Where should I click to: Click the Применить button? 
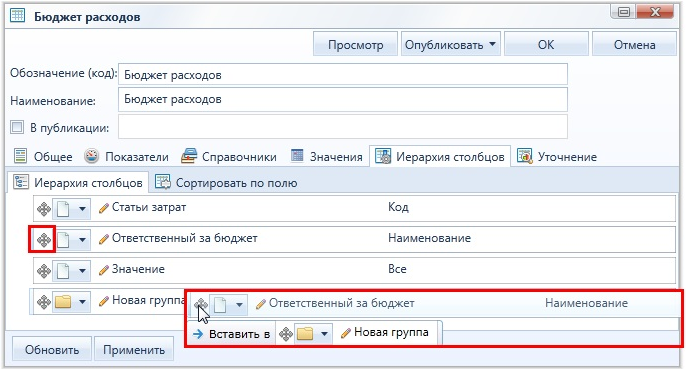point(134,350)
